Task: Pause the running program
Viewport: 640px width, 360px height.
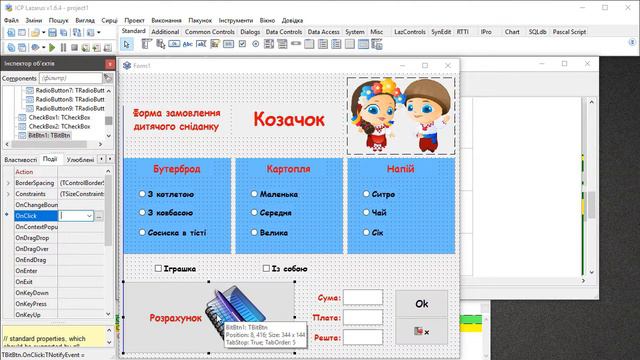Action: click(x=63, y=48)
